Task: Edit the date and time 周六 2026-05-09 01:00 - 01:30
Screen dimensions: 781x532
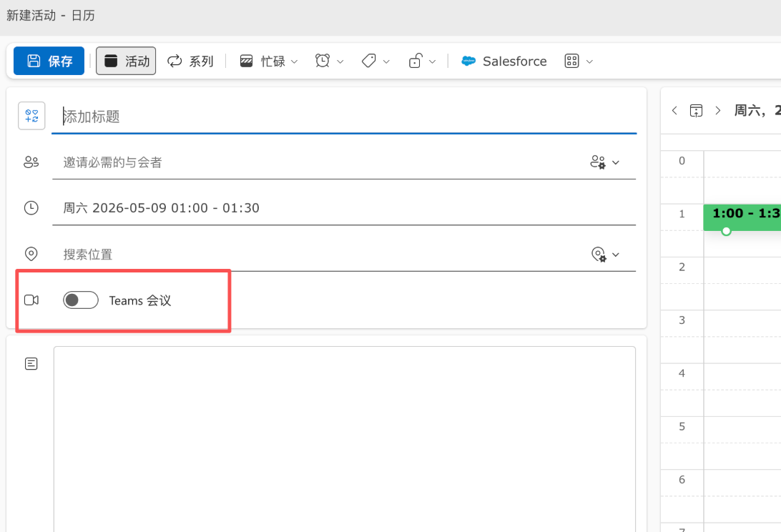Action: click(344, 207)
